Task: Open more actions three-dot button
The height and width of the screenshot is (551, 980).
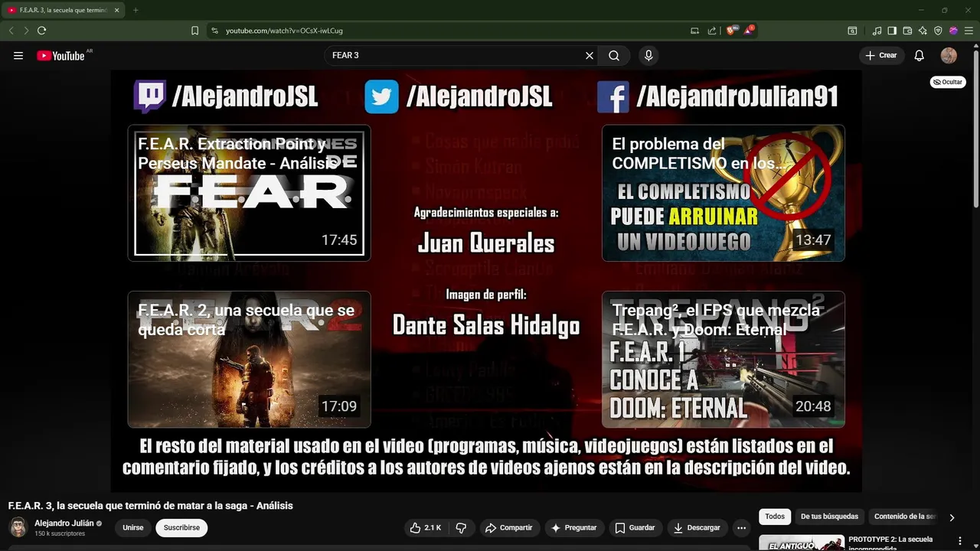Action: 741,527
